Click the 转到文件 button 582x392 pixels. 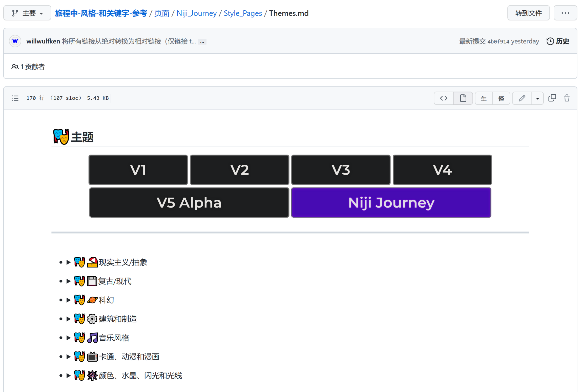click(528, 13)
